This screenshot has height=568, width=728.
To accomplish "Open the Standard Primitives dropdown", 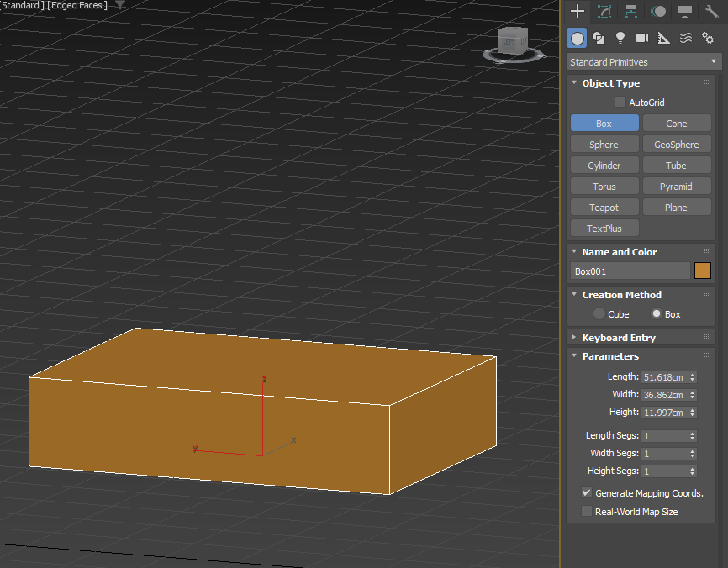I will (x=643, y=62).
